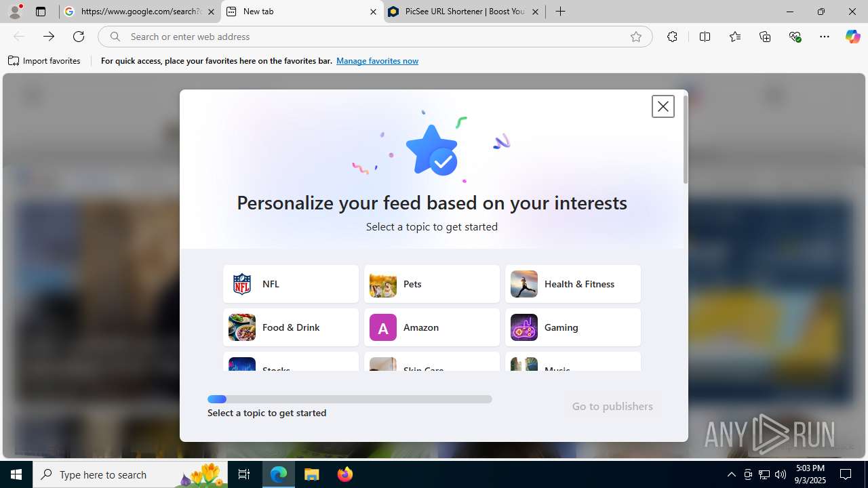The width and height of the screenshot is (868, 488).
Task: Click taskbar Type here to search box
Action: [130, 474]
